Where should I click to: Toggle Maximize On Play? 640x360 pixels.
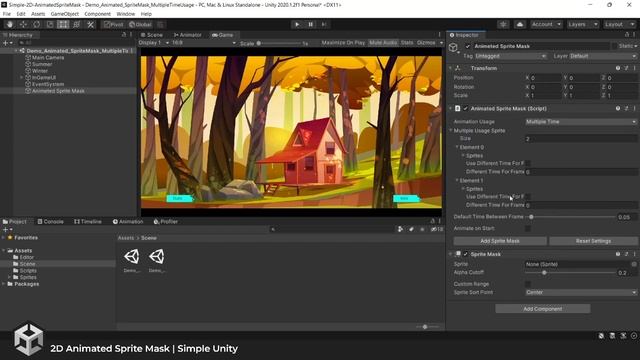(x=343, y=43)
